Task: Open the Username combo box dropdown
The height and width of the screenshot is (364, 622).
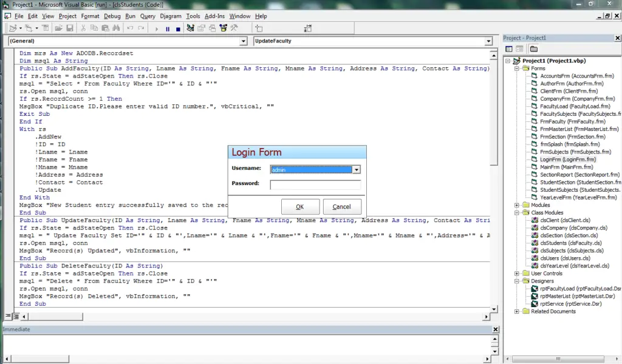Action: click(x=357, y=170)
